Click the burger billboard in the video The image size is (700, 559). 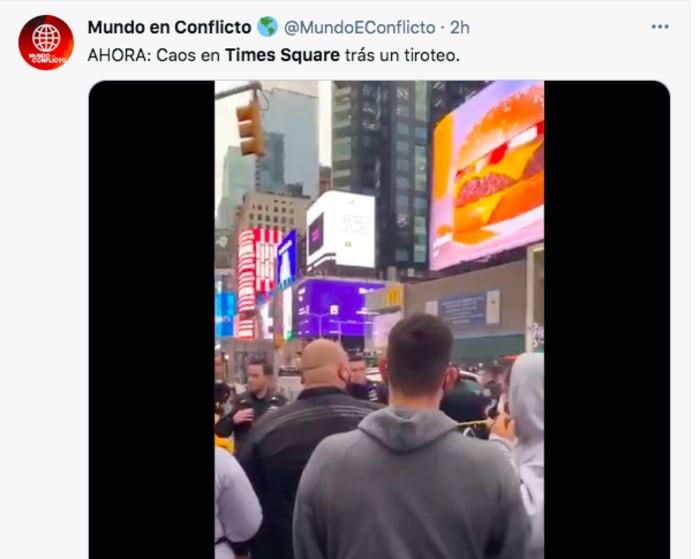pos(487,174)
